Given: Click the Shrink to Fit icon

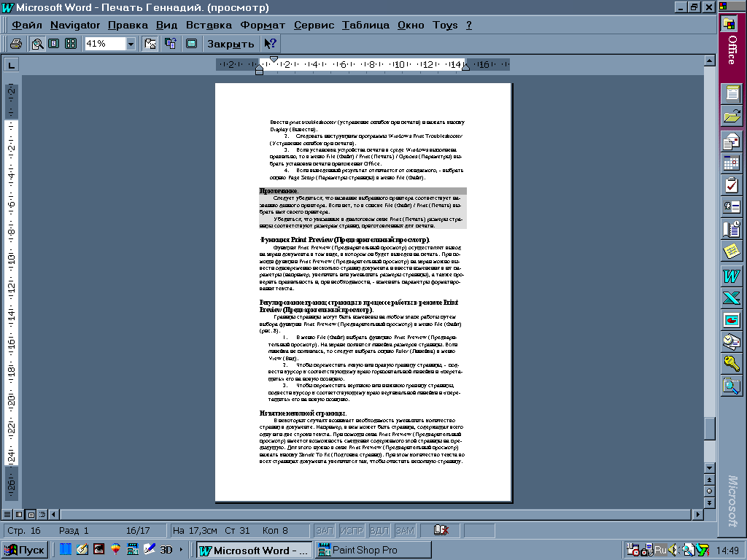Looking at the screenshot, I should [171, 44].
